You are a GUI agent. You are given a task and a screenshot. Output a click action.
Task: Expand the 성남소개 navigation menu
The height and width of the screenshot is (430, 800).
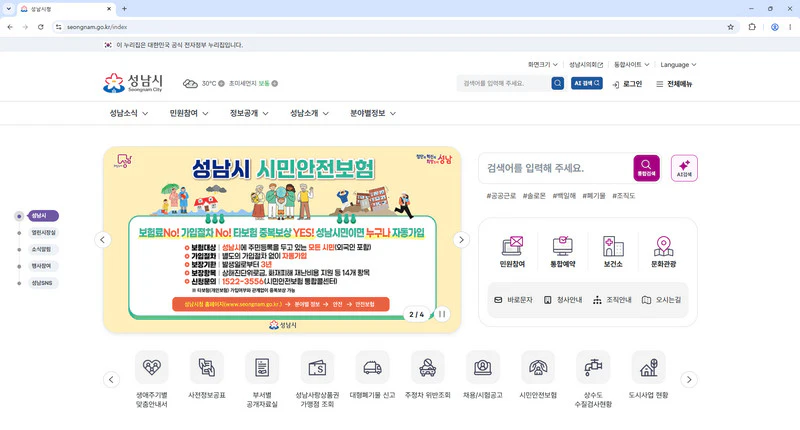coord(309,113)
